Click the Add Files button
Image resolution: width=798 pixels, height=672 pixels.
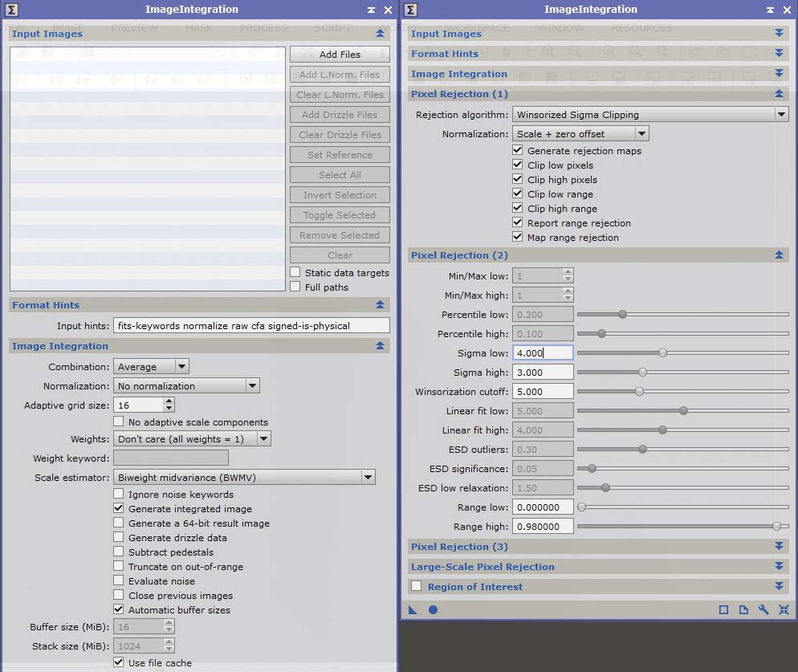click(340, 55)
